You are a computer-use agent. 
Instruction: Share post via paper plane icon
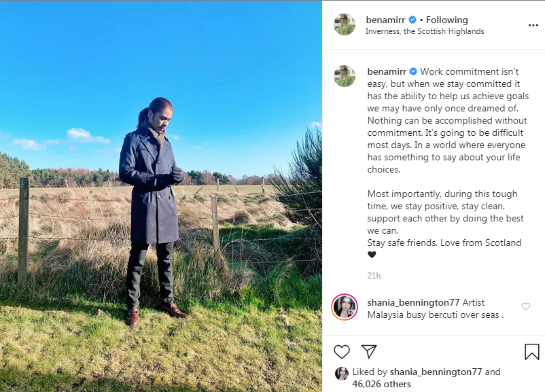point(369,351)
